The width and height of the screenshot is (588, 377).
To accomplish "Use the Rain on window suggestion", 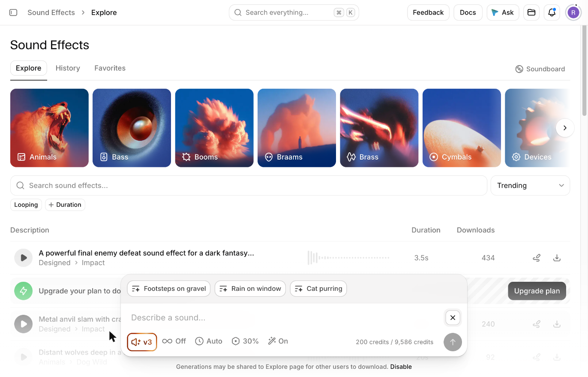I will coord(250,289).
